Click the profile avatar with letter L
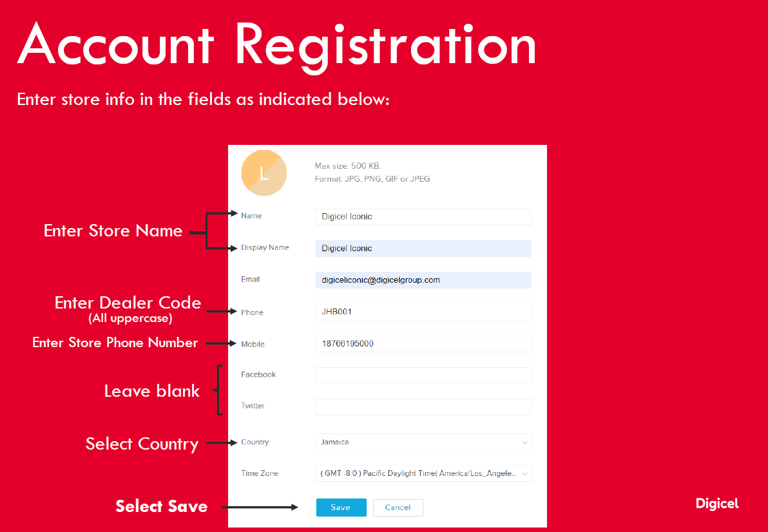The height and width of the screenshot is (532, 768). point(264,173)
